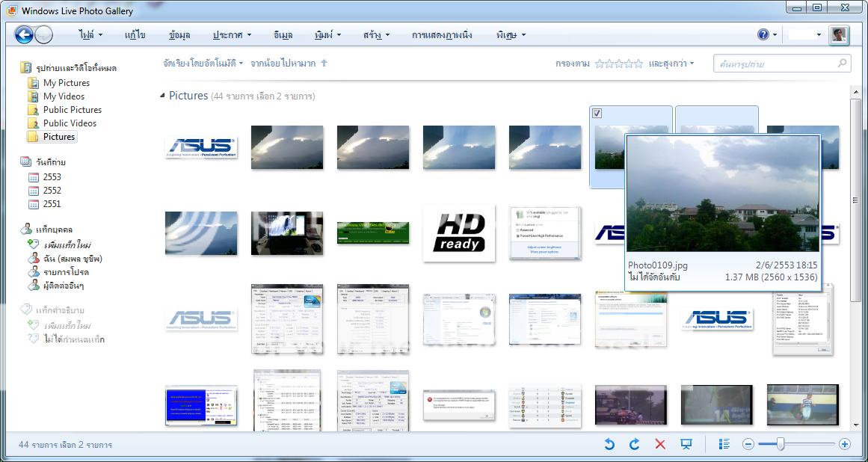Zoom out thumbnails with the minus button
Screen dimensions: 868x462
pyautogui.click(x=748, y=444)
